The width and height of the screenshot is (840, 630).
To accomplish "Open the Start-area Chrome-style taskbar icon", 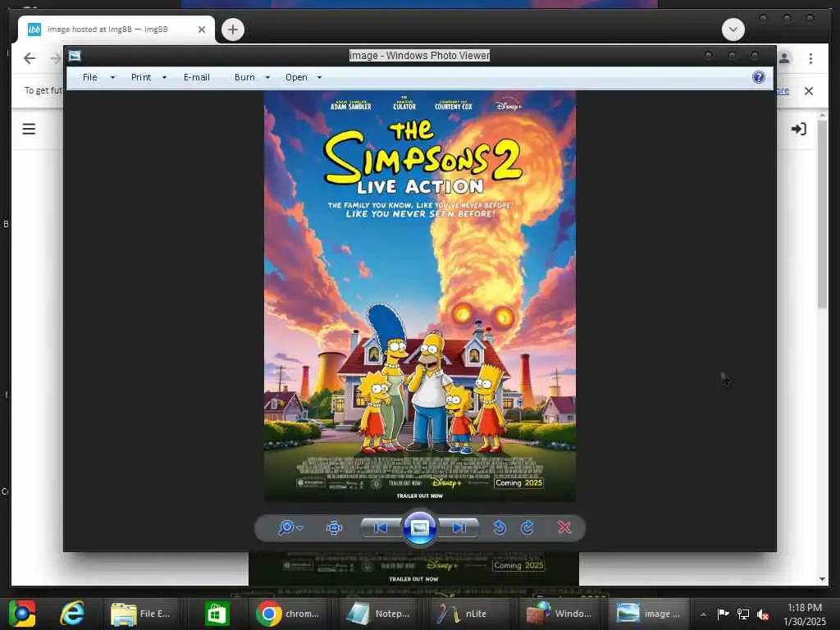I will [x=21, y=614].
